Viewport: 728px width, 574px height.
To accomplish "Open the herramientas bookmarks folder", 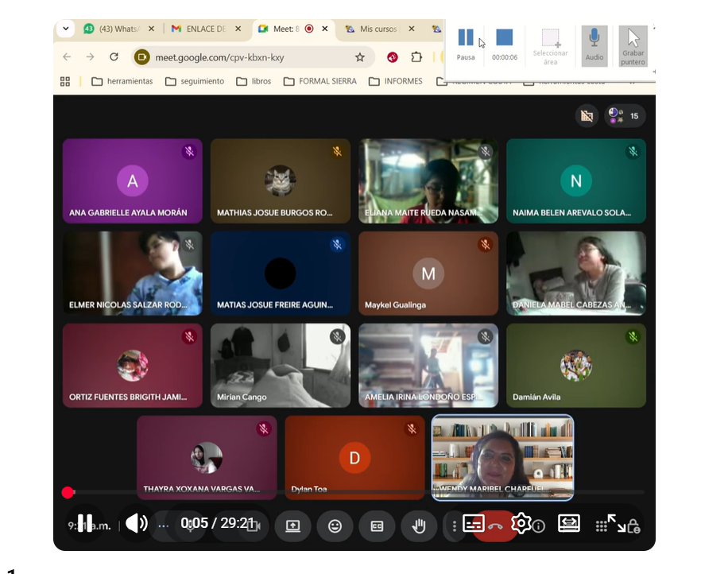I will (122, 81).
